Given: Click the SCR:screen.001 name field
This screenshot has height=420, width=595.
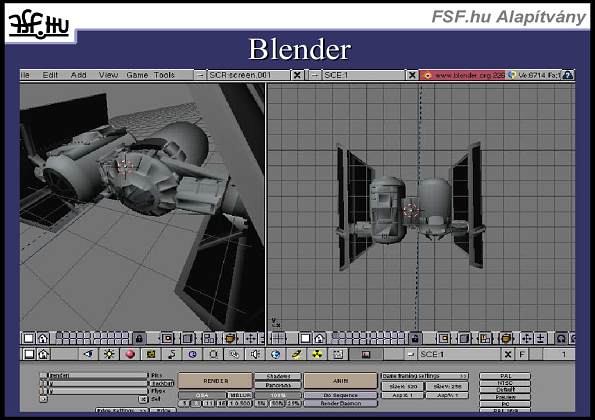Looking at the screenshot, I should pyautogui.click(x=248, y=75).
